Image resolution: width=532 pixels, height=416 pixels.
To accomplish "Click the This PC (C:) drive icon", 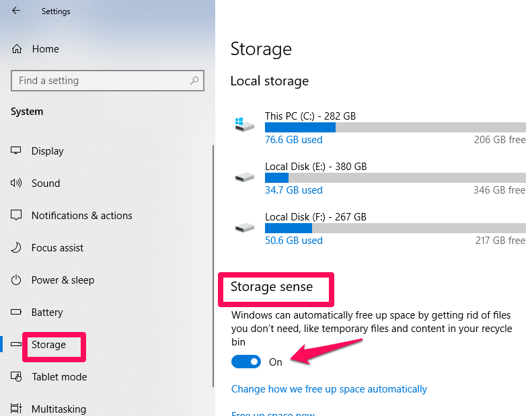I will (244, 126).
